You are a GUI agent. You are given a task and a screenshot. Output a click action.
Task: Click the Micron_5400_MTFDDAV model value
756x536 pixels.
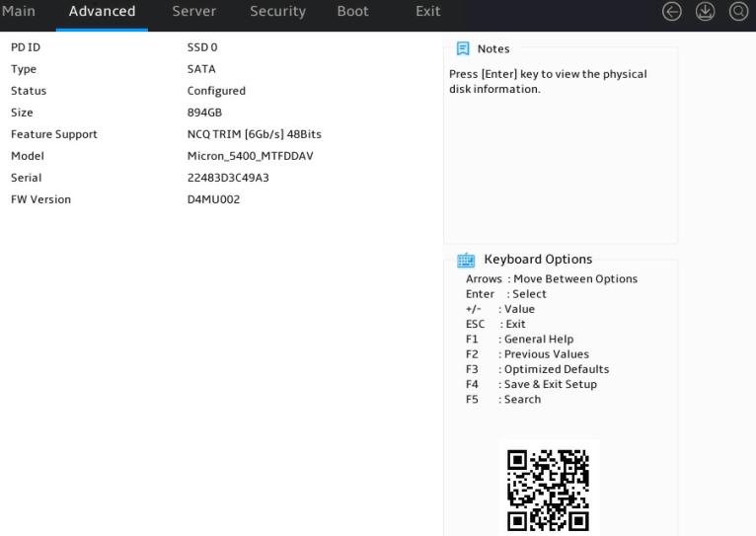(x=251, y=156)
